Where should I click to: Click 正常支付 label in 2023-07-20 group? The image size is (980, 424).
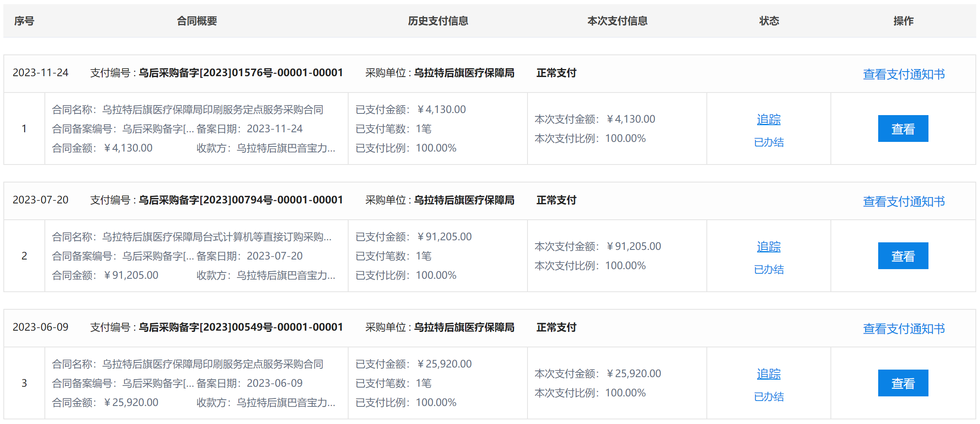click(556, 200)
